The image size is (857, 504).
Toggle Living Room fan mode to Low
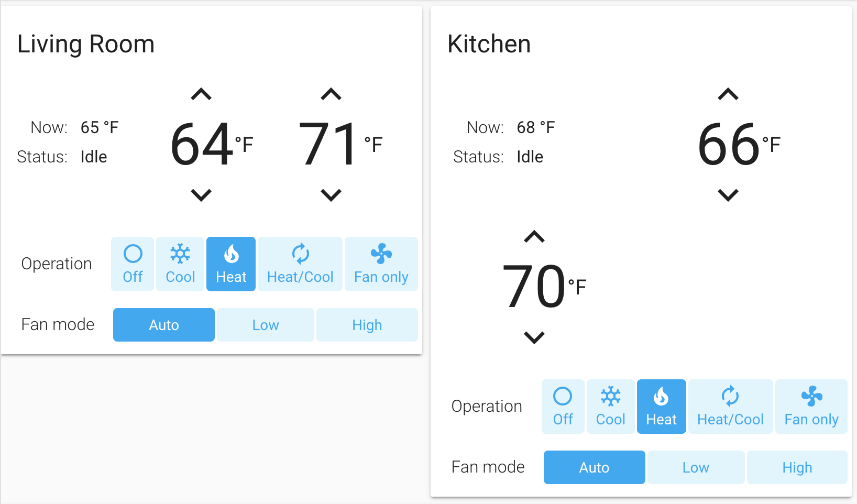coord(266,325)
